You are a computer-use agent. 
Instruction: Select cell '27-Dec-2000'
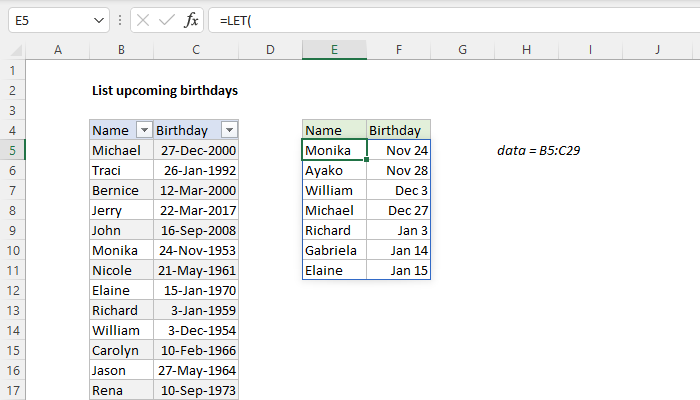tap(196, 150)
